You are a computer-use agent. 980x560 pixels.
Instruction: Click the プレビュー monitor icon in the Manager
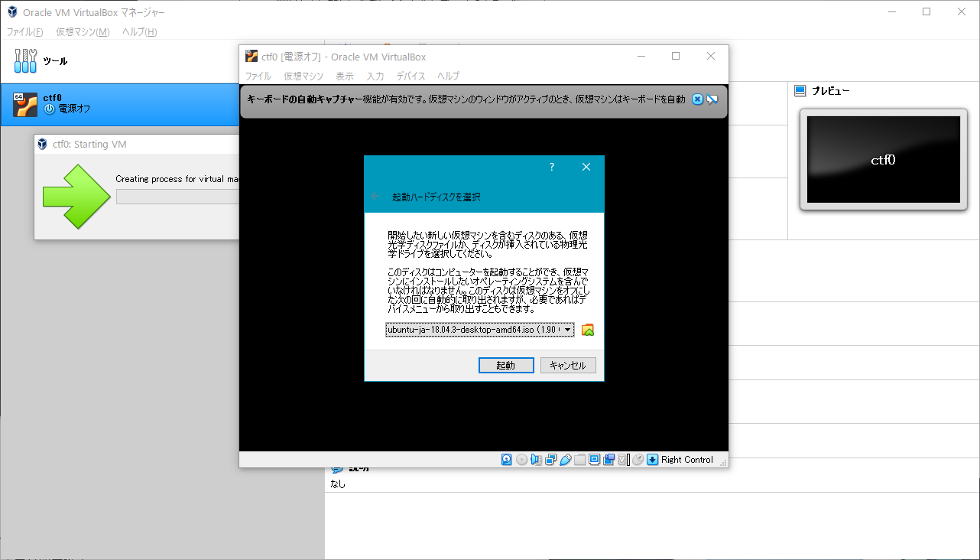point(800,90)
